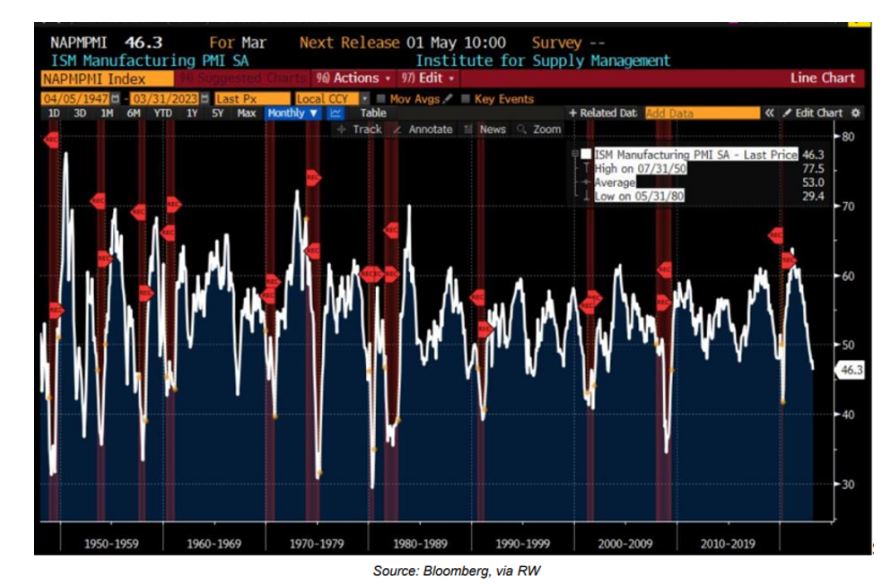Viewport: 891px width, 585px height.
Task: Toggle the Key Events checkbox
Action: (x=466, y=99)
